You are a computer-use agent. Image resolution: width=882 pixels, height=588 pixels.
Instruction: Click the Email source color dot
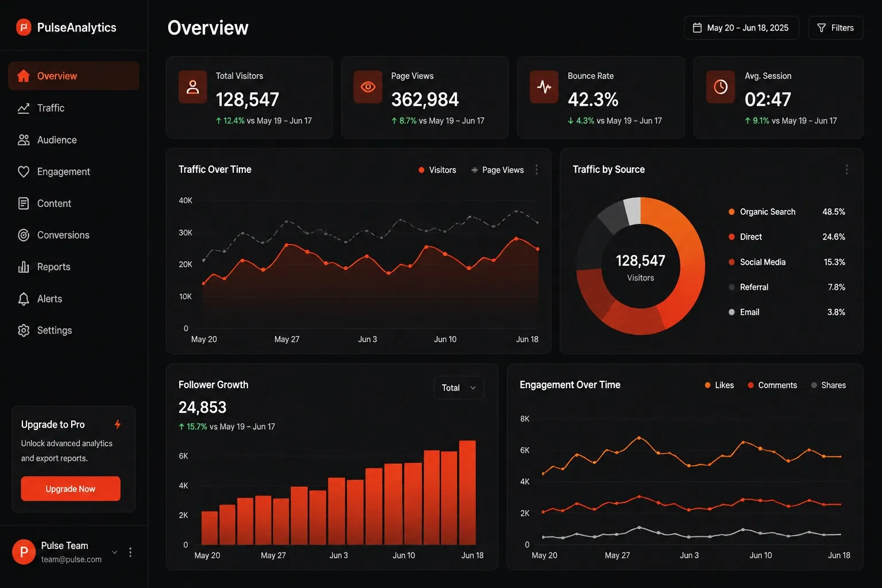732,312
